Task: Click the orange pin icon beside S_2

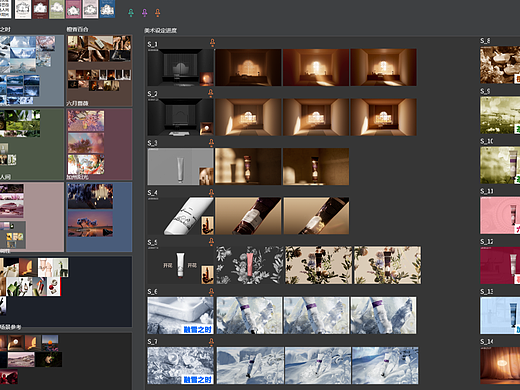Action: (211, 93)
